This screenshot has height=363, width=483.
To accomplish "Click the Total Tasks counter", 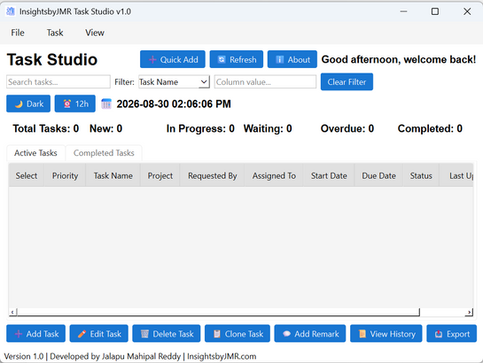I will point(46,129).
